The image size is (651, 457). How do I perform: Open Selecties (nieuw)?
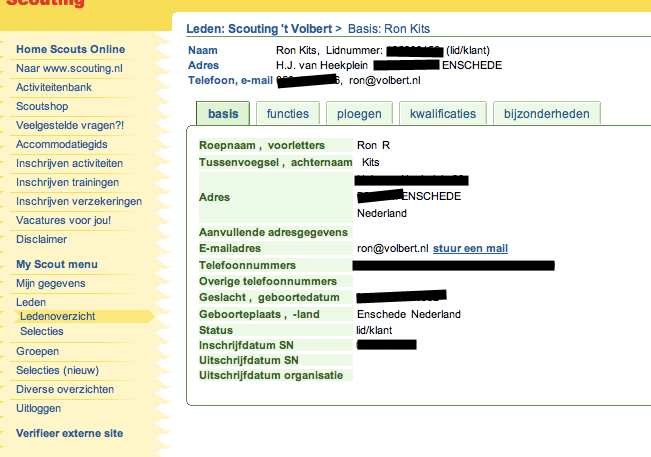pyautogui.click(x=57, y=370)
